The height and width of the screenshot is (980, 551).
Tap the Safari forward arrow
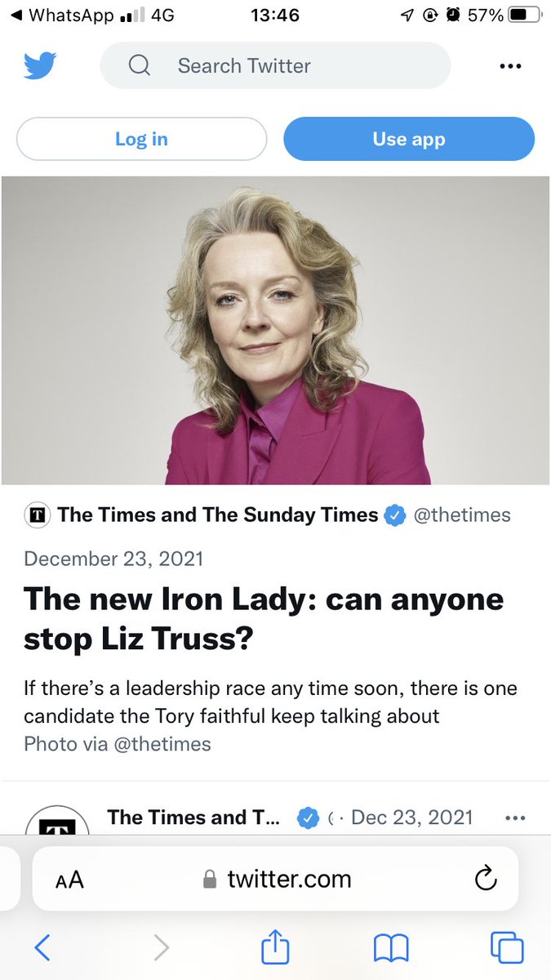[162, 947]
